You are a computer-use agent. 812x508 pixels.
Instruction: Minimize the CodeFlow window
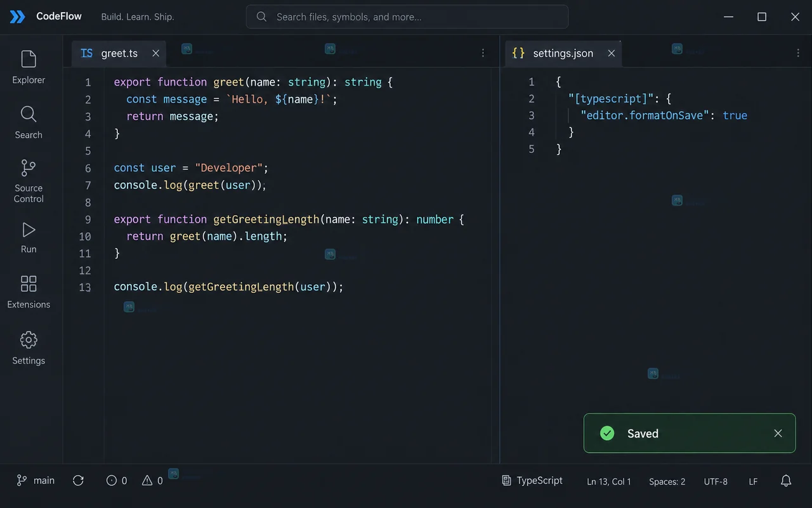(729, 16)
